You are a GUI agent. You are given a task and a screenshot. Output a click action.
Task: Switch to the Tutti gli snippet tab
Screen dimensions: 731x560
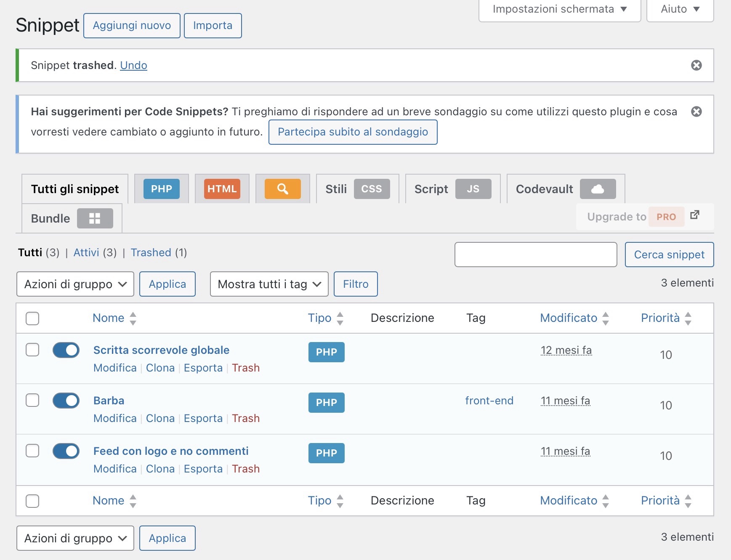click(75, 189)
